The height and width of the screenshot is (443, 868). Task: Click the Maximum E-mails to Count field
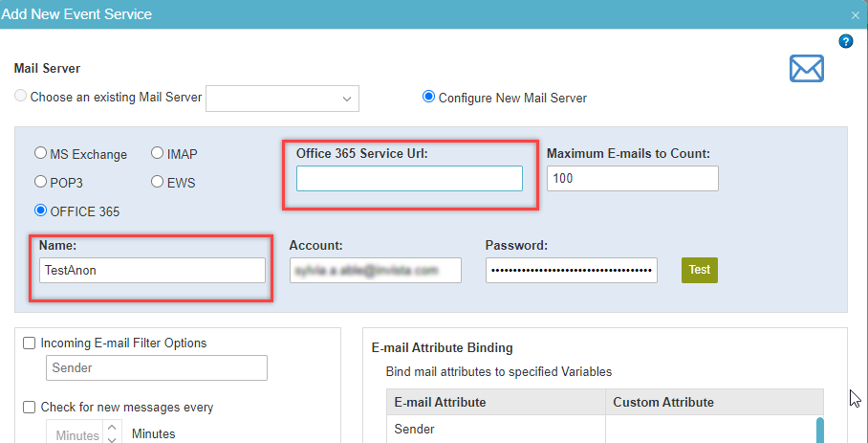(x=632, y=179)
